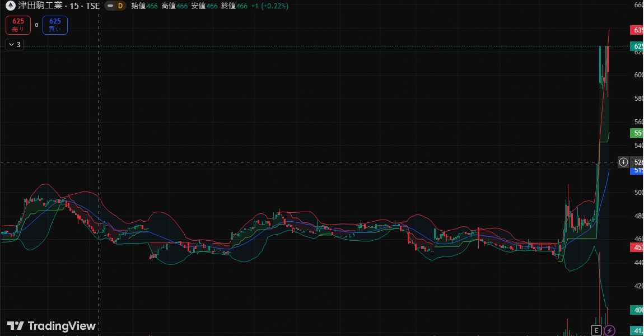The height and width of the screenshot is (336, 644).
Task: Click the 終値 466 close value
Action: click(x=235, y=6)
